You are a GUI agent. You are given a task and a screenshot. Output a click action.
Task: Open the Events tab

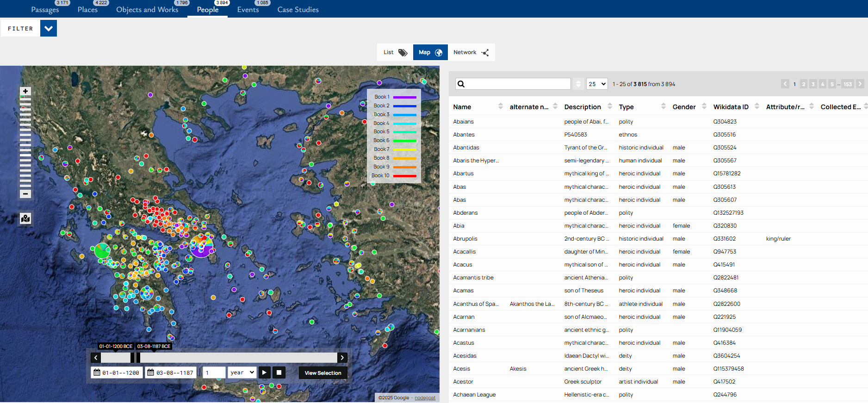click(x=248, y=10)
